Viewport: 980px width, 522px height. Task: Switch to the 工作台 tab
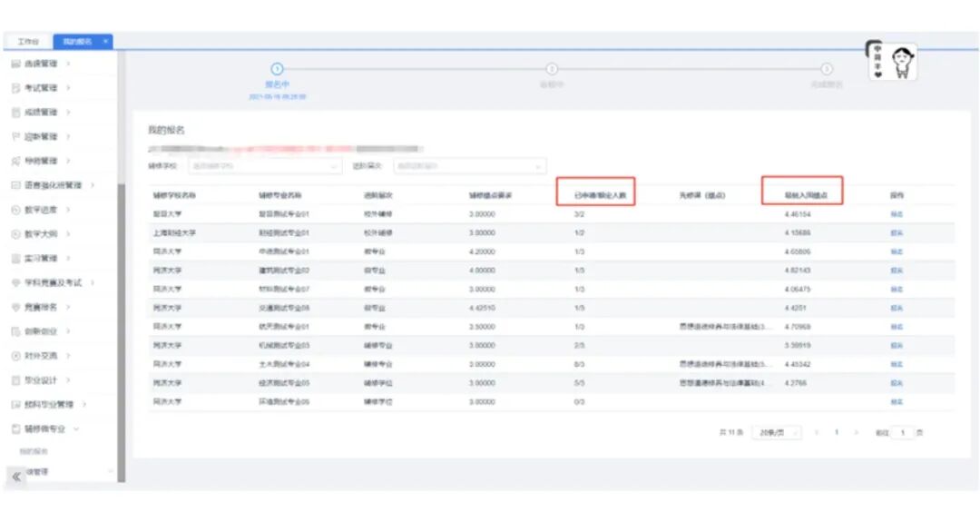[28, 42]
